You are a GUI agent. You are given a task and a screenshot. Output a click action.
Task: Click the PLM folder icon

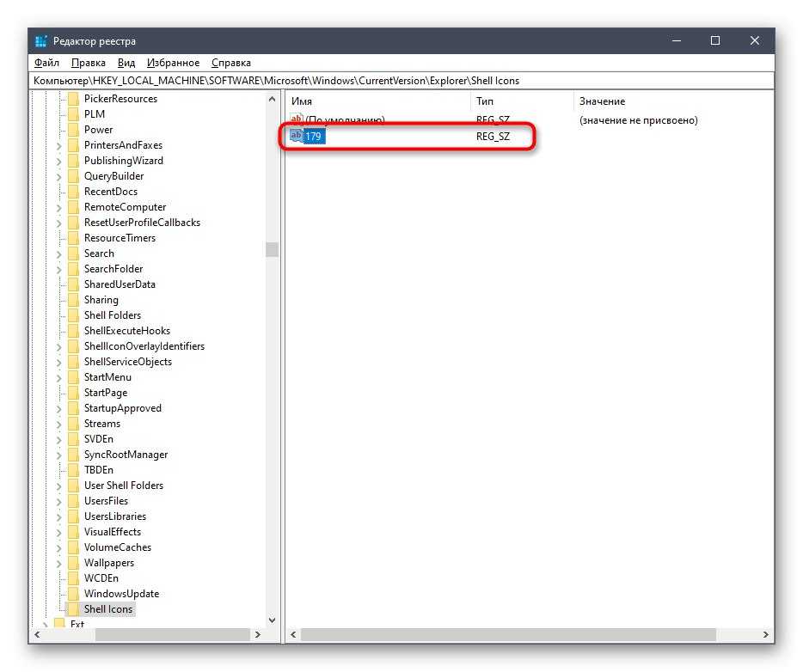pyautogui.click(x=73, y=113)
